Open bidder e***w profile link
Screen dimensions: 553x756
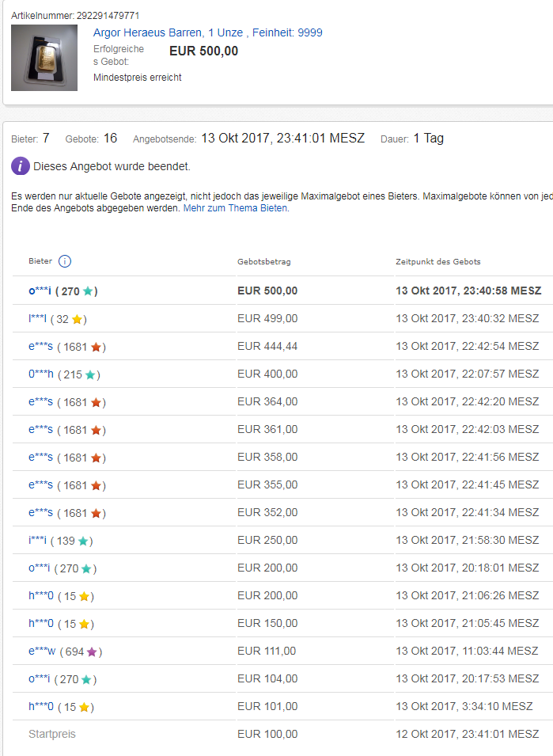point(41,652)
